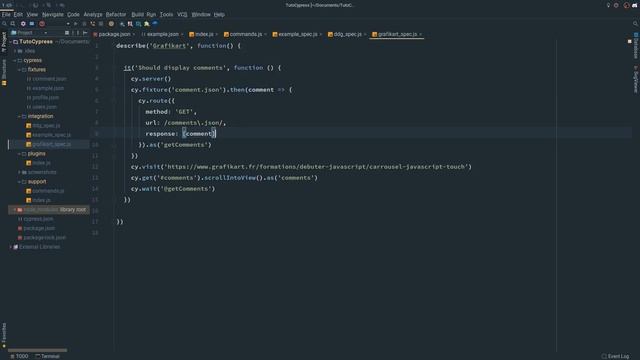Run the current configuration with the play icon
The image size is (640, 360).
pyautogui.click(x=76, y=24)
